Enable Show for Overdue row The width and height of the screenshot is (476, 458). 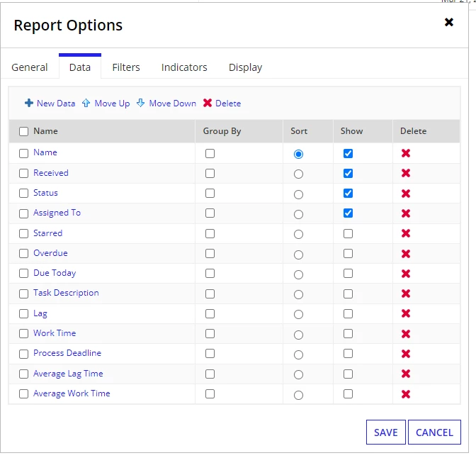coord(348,254)
